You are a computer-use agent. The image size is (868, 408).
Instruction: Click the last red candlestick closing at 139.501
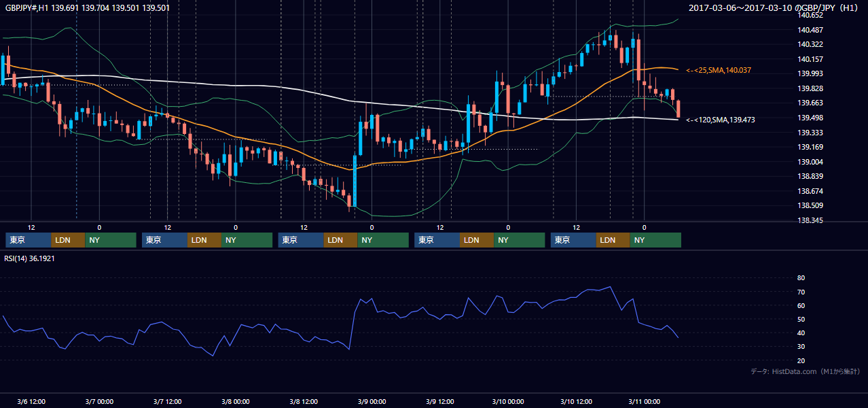pos(678,108)
